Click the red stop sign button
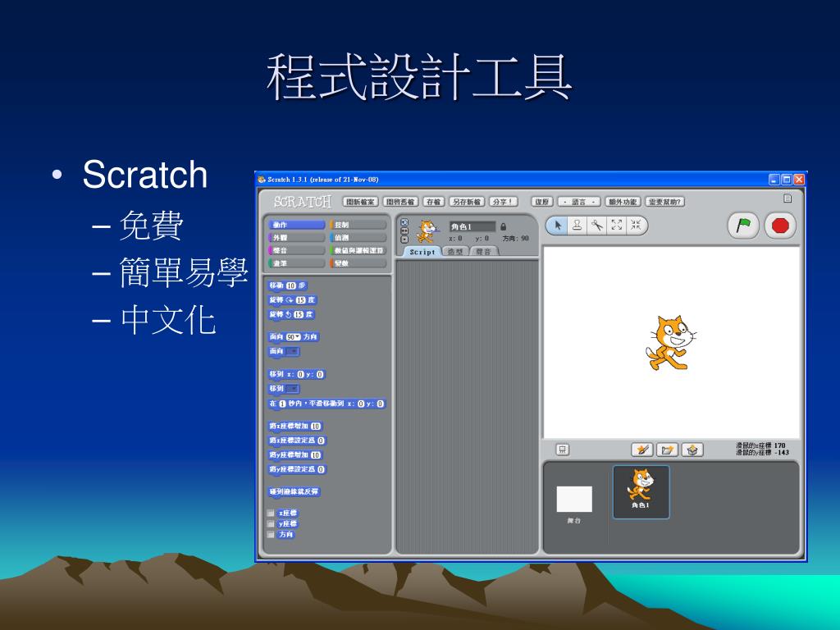Screen dimensions: 840x630 click(780, 226)
